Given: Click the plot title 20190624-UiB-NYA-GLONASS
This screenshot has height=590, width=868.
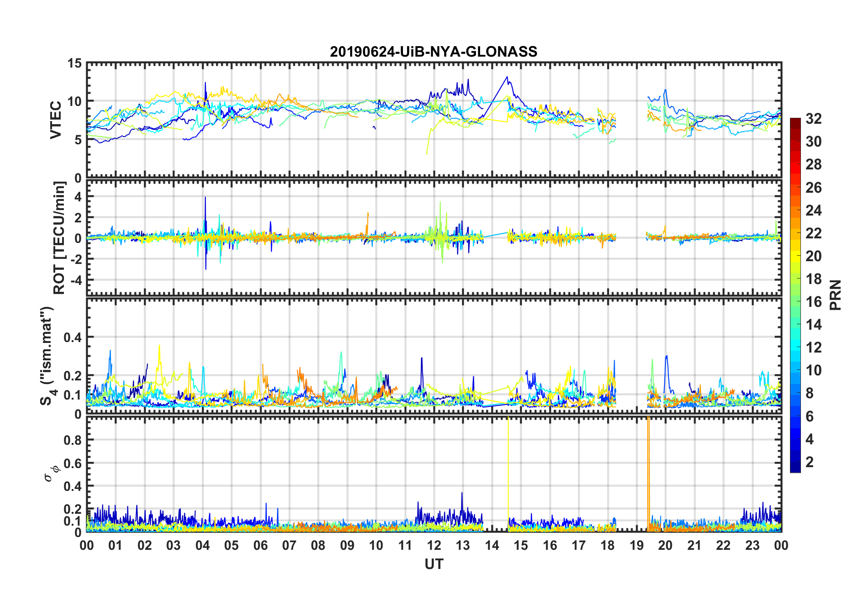Looking at the screenshot, I should click(x=434, y=52).
